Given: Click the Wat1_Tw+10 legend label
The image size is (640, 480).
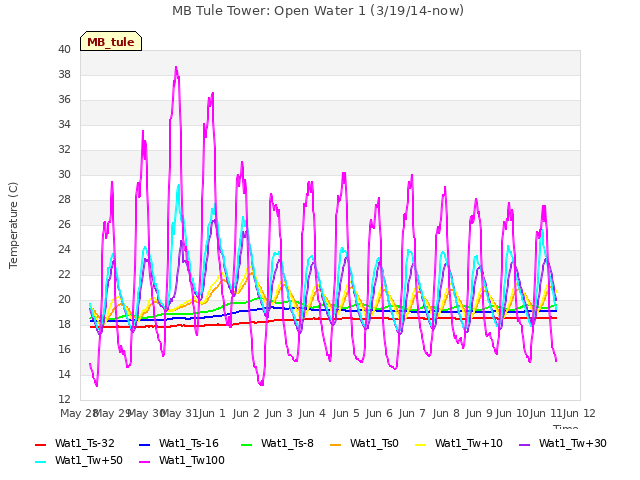Looking at the screenshot, I should tap(469, 444).
